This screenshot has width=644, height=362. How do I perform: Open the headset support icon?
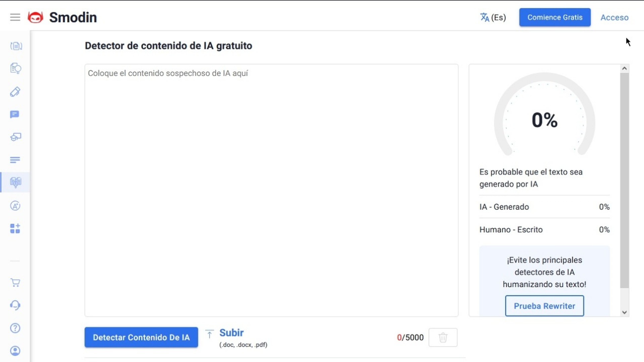15,305
